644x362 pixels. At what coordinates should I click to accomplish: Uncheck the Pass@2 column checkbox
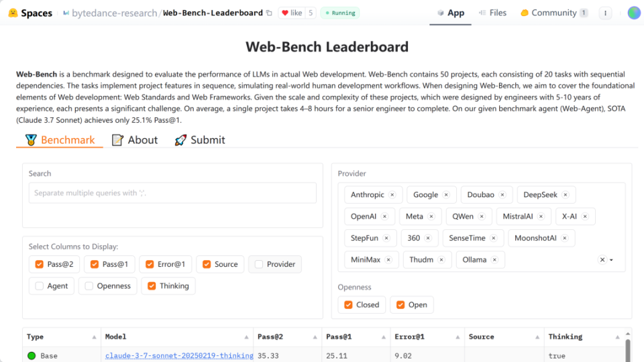tap(40, 264)
